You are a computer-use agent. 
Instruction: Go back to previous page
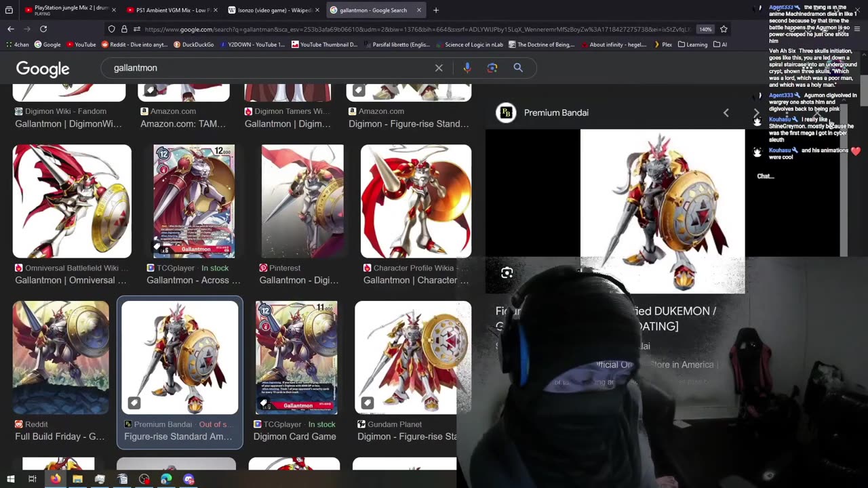[11, 29]
